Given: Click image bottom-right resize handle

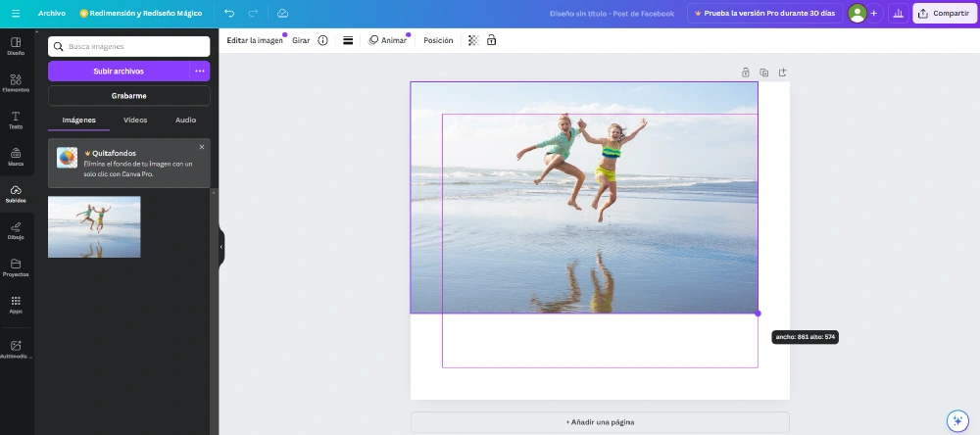Looking at the screenshot, I should click(x=759, y=314).
